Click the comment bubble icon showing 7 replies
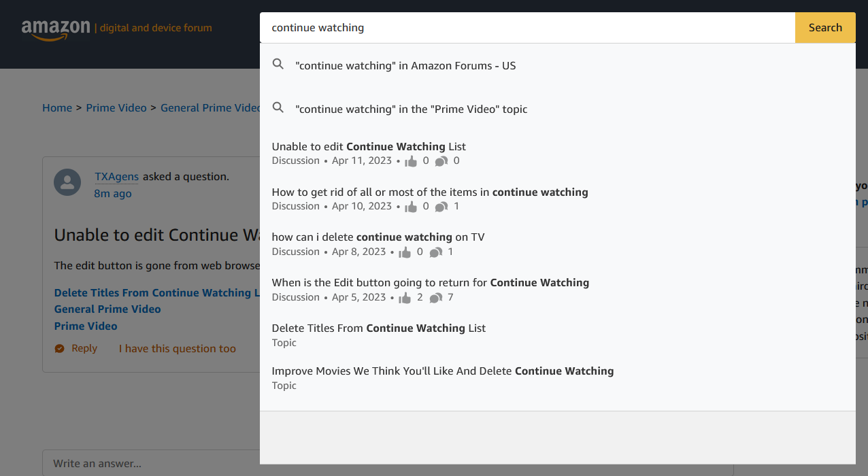Image resolution: width=868 pixels, height=476 pixels. (437, 297)
